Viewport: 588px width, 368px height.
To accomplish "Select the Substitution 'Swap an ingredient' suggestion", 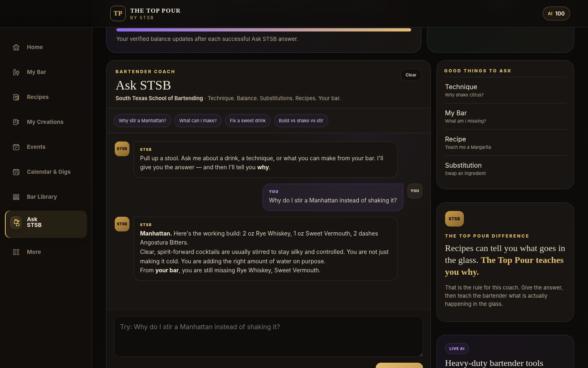I will pos(505,169).
